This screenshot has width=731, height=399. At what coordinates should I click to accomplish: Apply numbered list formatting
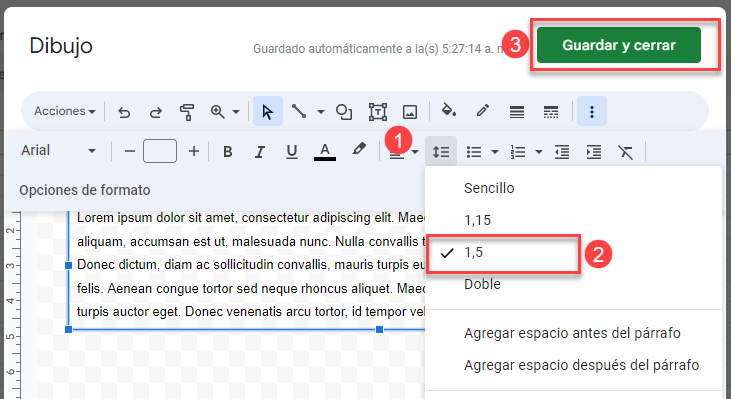[x=518, y=151]
